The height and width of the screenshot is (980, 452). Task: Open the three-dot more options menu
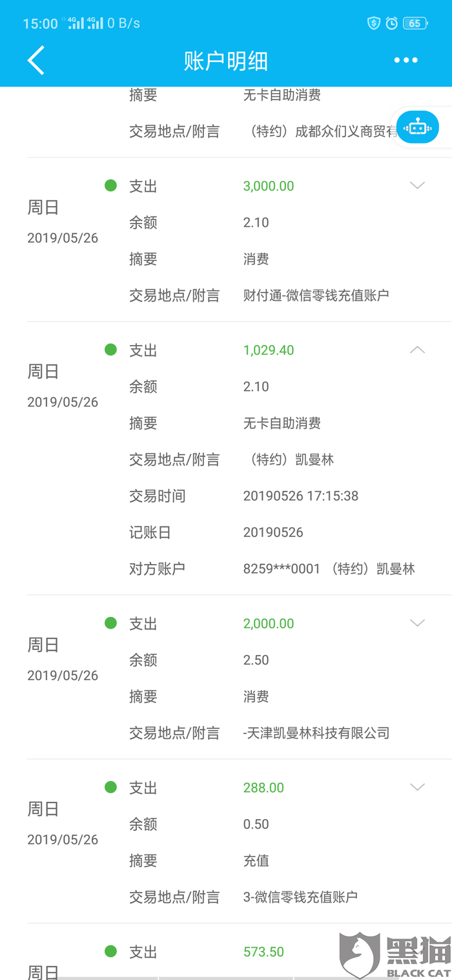point(406,60)
